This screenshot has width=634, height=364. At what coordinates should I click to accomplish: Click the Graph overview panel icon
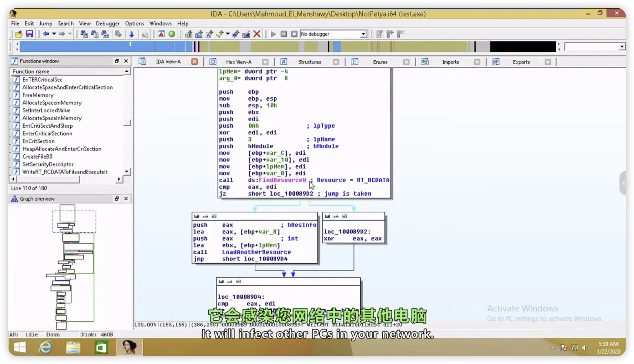coord(15,199)
